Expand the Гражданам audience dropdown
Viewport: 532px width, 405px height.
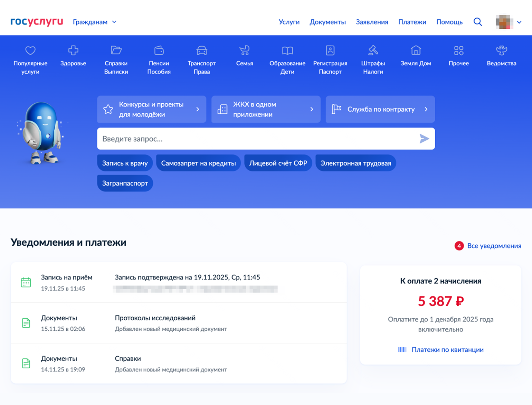(95, 22)
